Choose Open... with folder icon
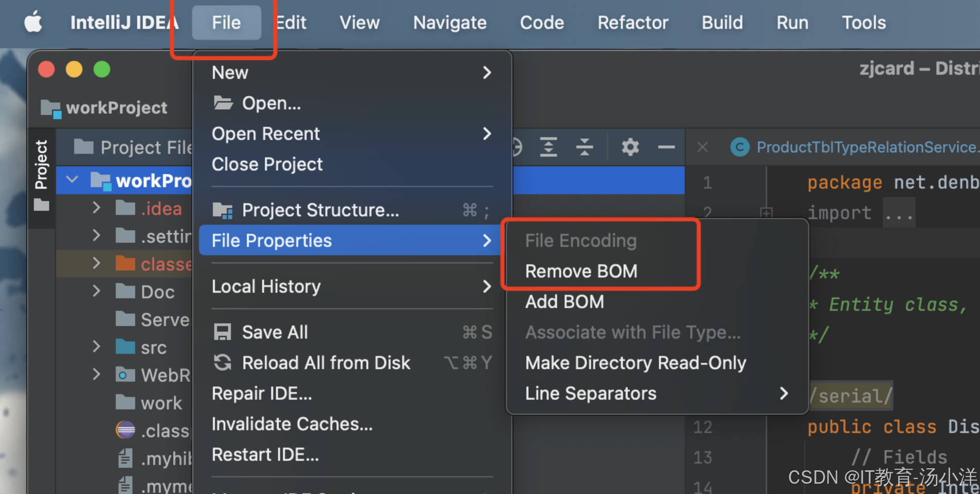This screenshot has height=494, width=980. coord(352,103)
